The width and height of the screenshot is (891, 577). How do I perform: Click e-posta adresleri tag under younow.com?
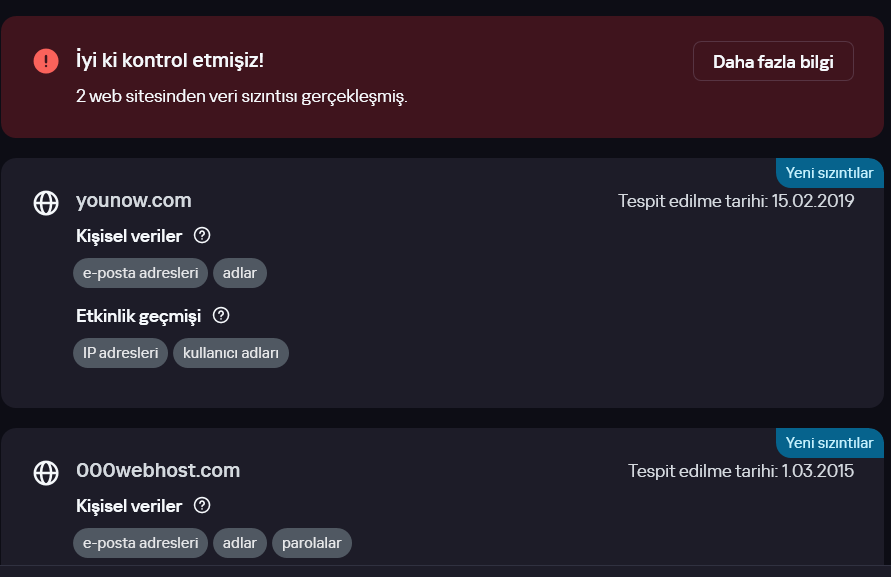tap(140, 273)
